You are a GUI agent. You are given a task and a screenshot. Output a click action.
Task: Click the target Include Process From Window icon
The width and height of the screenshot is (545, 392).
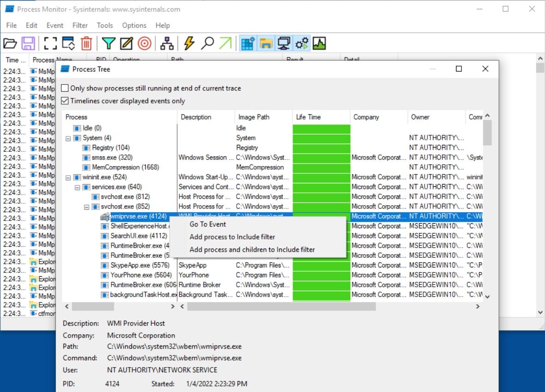click(145, 43)
